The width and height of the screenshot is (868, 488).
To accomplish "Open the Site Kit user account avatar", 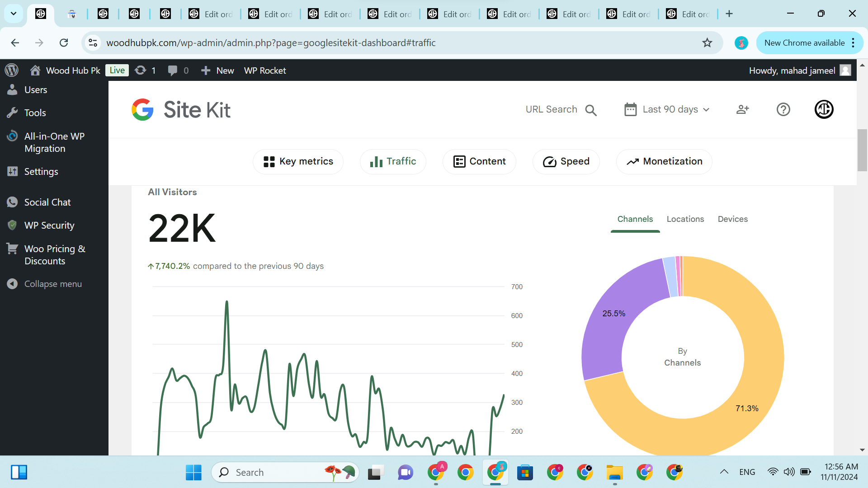I will (824, 109).
